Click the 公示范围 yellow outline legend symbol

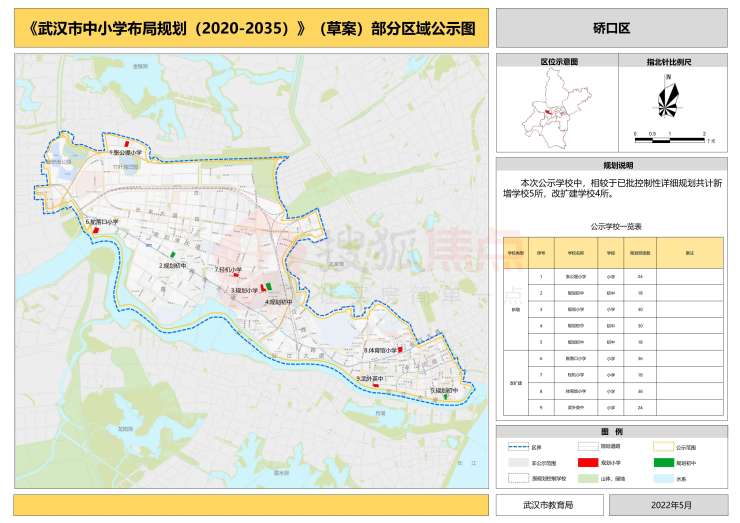[664, 447]
